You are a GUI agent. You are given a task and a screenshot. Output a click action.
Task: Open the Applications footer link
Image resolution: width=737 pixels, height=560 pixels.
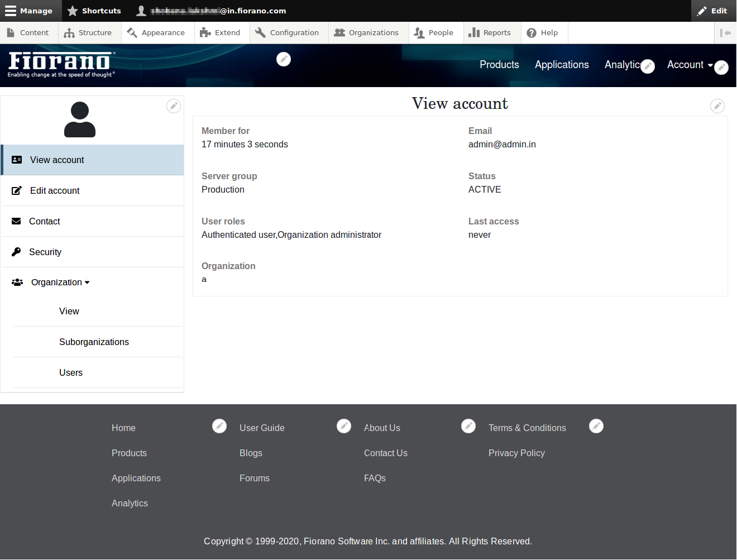(136, 478)
